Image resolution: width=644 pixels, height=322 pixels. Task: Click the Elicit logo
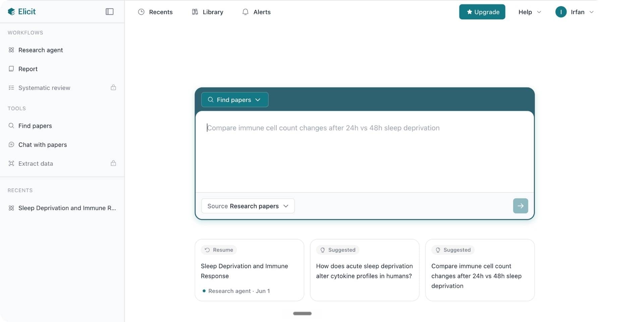22,11
